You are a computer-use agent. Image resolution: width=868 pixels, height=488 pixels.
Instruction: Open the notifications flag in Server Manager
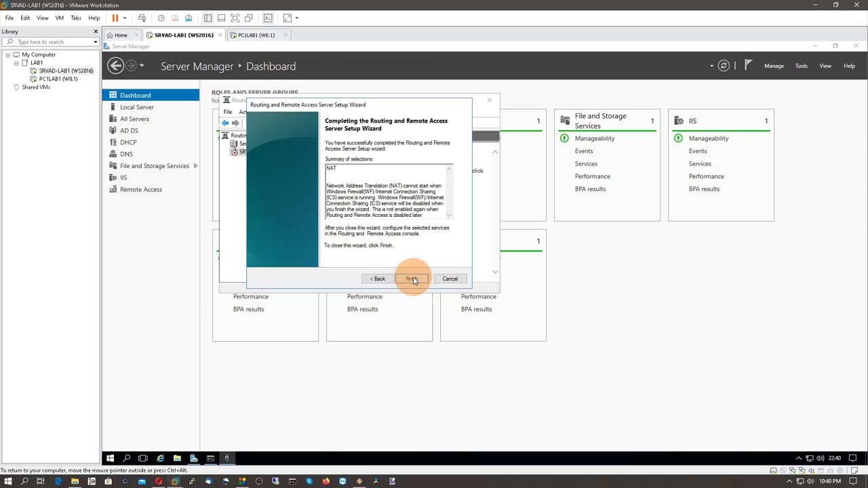coord(748,66)
